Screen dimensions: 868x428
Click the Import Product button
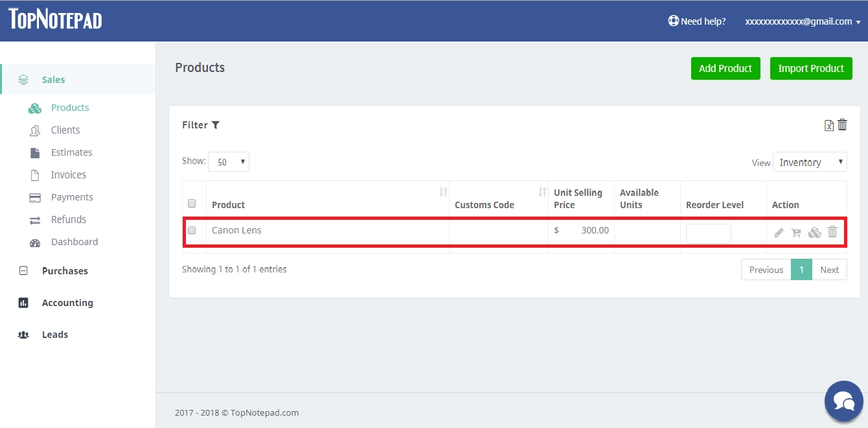point(811,68)
